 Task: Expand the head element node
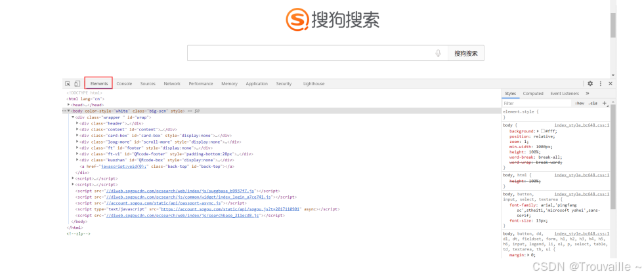click(x=68, y=105)
